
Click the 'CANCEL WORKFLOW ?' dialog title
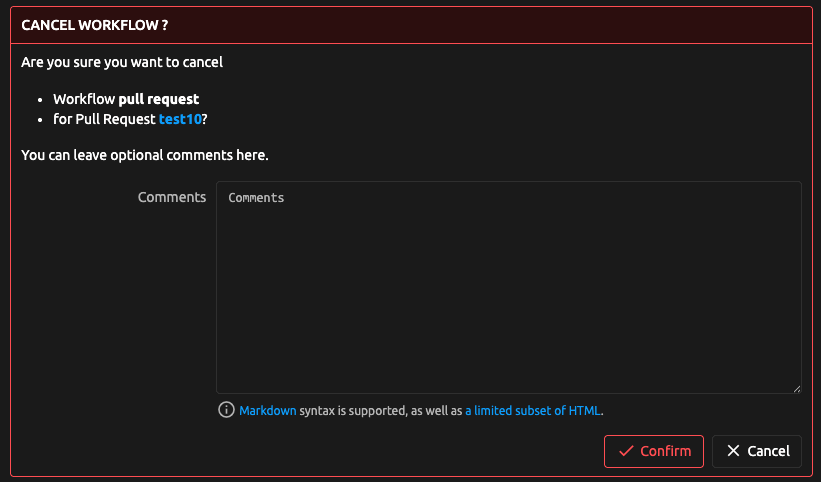click(94, 25)
